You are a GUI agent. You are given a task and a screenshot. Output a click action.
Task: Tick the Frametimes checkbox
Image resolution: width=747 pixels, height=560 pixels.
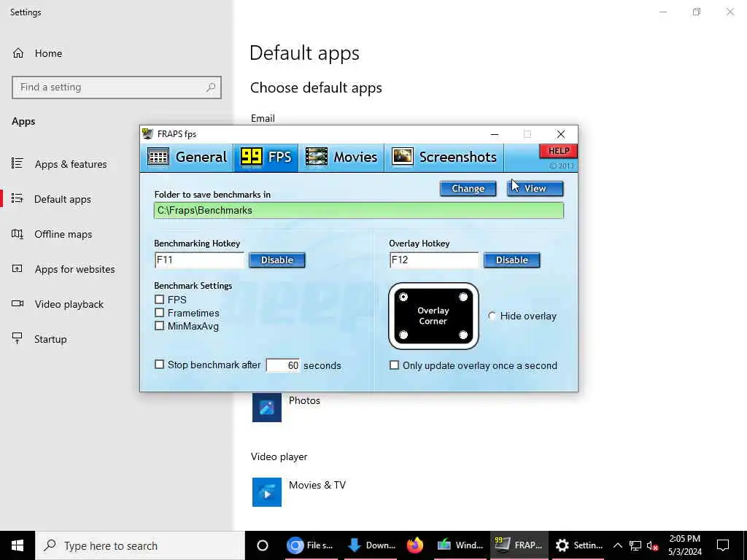coord(160,313)
